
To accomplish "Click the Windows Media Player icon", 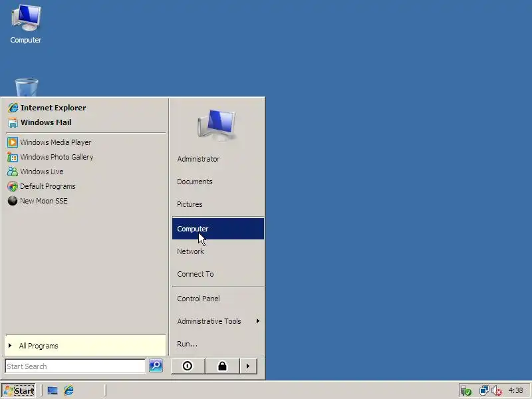I will point(13,142).
